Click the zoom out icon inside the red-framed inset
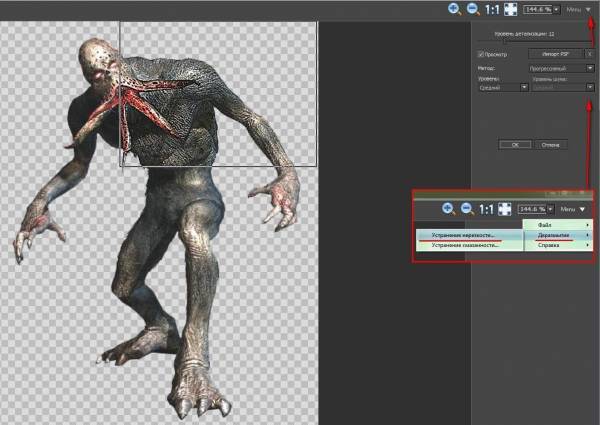600x425 pixels. (465, 209)
